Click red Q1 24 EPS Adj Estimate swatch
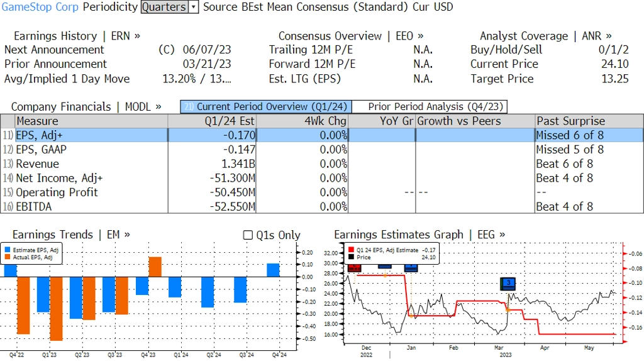 click(x=351, y=250)
